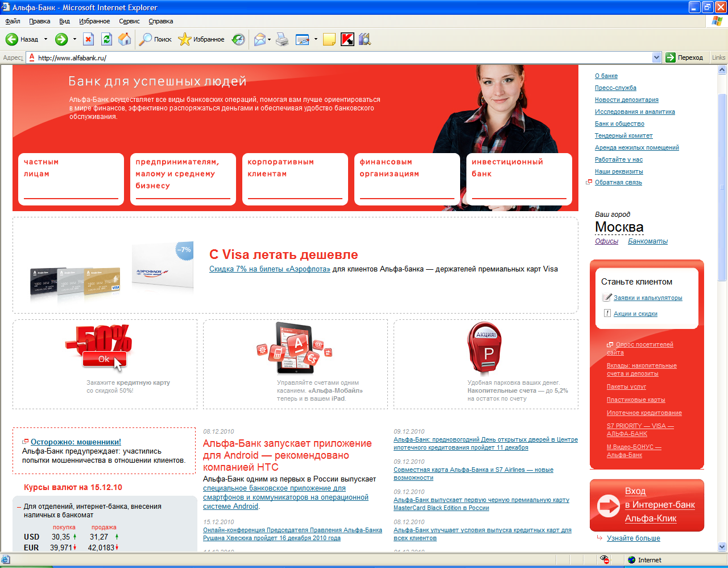The image size is (728, 568).
Task: Click the Alfa-Bank favicon in address bar
Action: (32, 57)
